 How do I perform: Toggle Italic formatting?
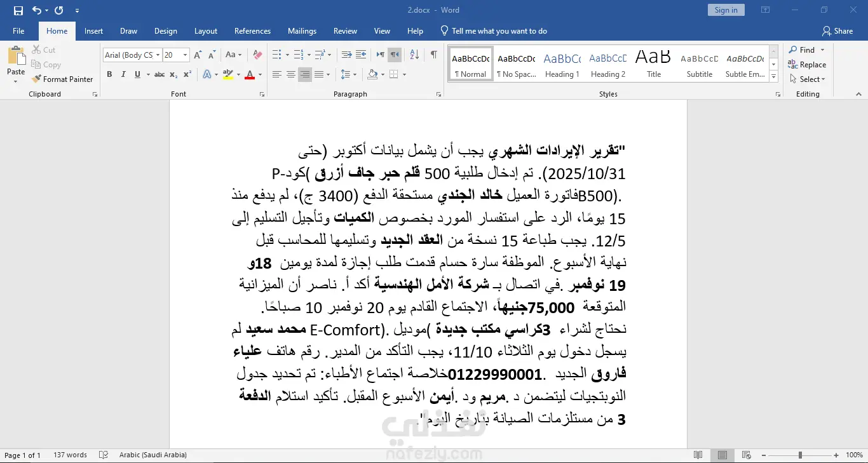coord(123,74)
